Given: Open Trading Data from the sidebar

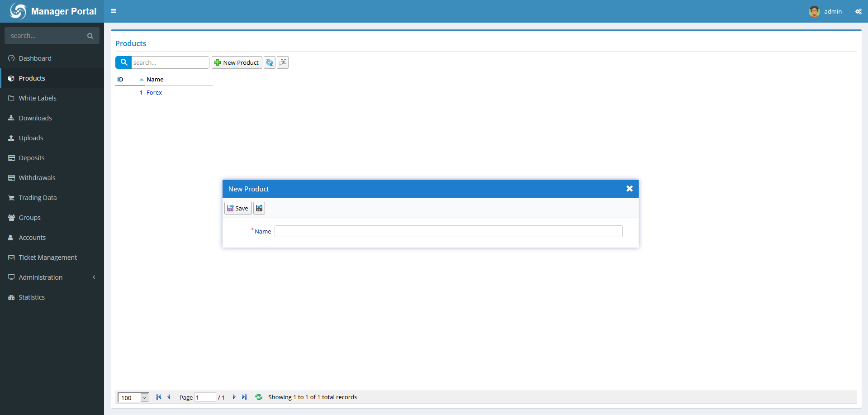Looking at the screenshot, I should tap(38, 198).
